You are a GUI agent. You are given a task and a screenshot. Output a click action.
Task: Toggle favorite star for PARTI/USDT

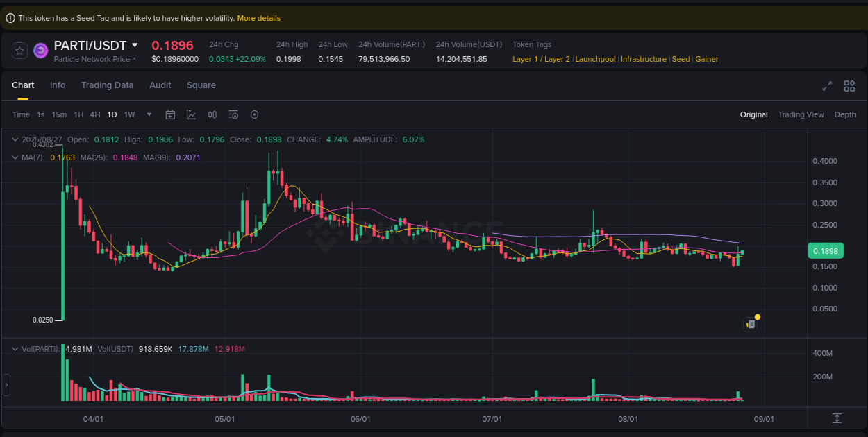pyautogui.click(x=19, y=50)
